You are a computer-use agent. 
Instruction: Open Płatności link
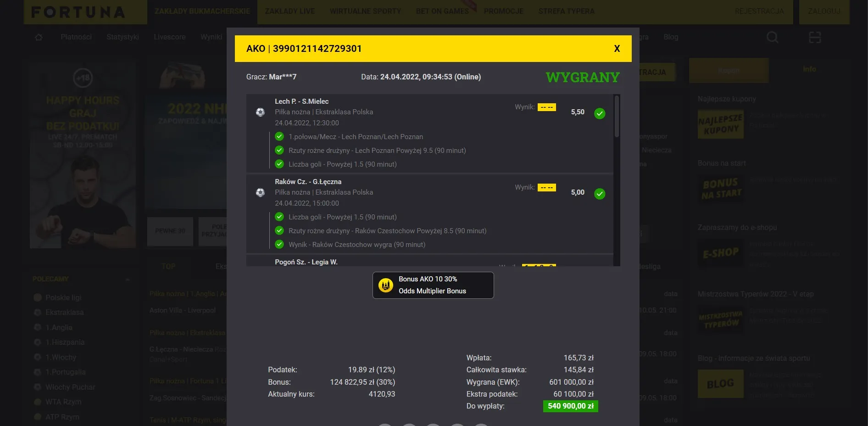pyautogui.click(x=76, y=37)
